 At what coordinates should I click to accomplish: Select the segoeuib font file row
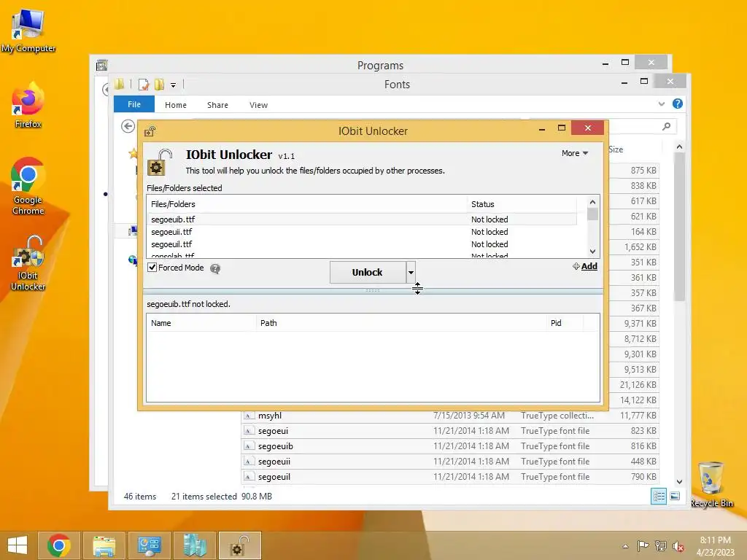450,446
